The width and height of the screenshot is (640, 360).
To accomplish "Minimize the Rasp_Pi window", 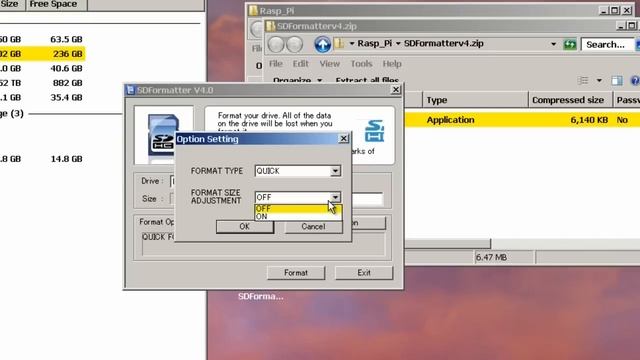I will point(604,10).
